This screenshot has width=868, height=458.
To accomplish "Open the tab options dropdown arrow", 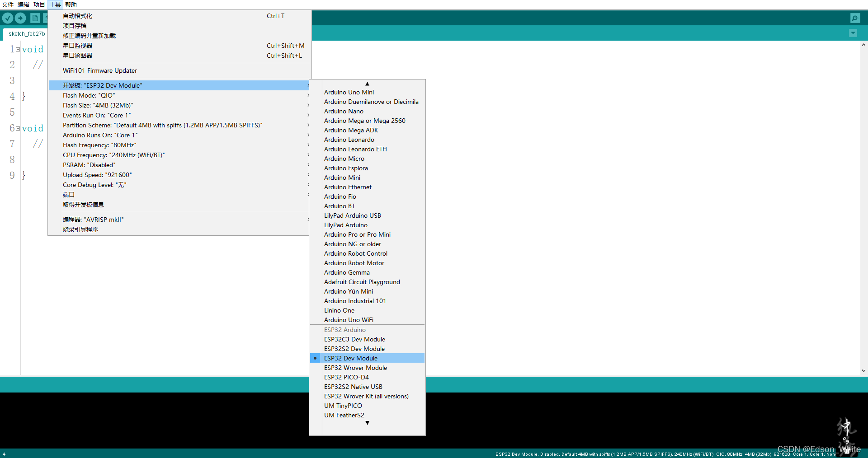I will pyautogui.click(x=853, y=33).
